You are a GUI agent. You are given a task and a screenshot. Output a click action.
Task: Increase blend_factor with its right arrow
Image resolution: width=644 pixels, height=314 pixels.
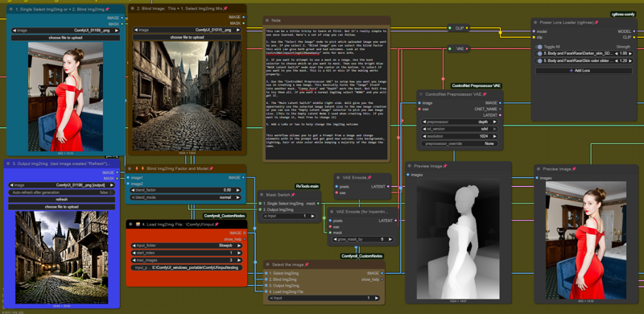pyautogui.click(x=237, y=190)
